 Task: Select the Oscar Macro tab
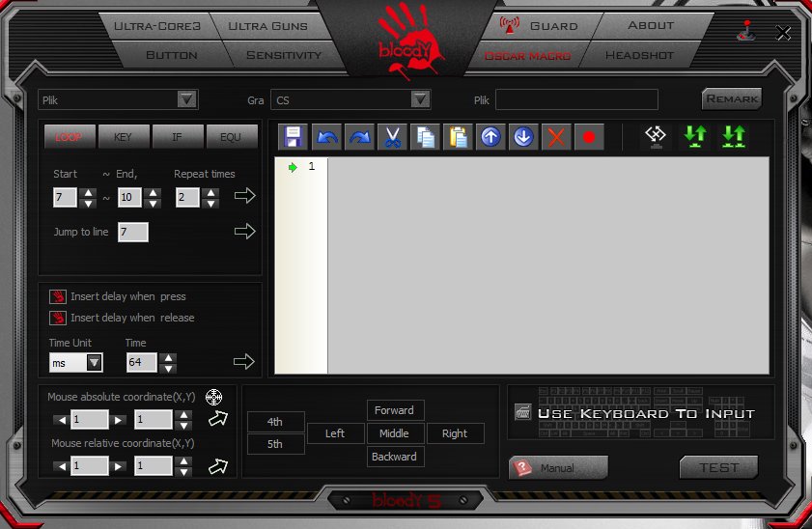point(528,55)
